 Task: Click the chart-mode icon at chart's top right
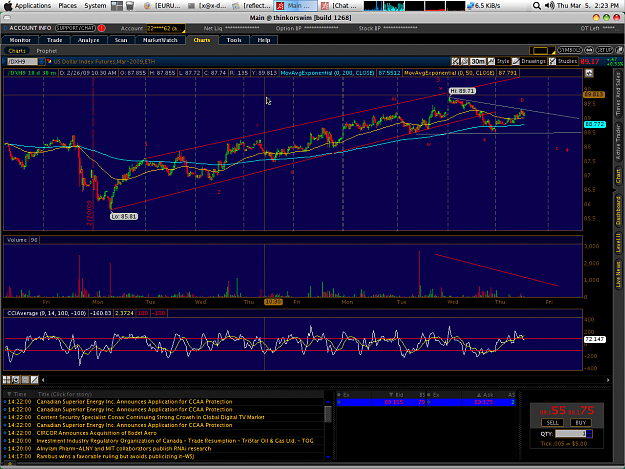589,73
